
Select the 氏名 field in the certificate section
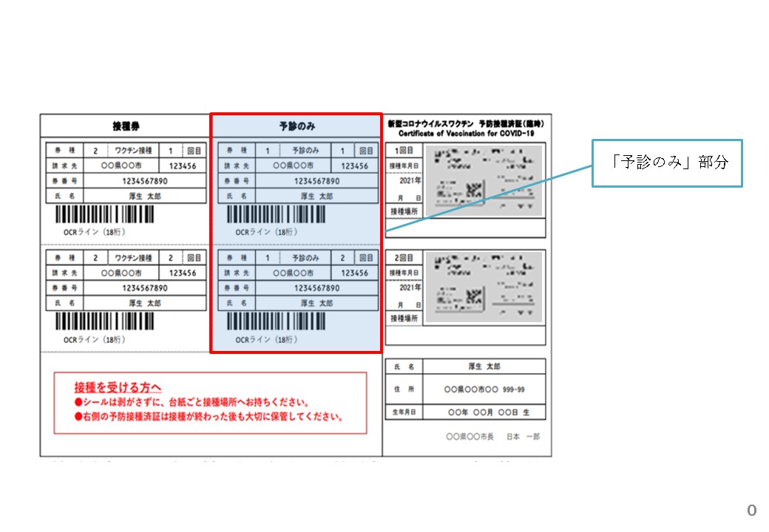tap(484, 366)
